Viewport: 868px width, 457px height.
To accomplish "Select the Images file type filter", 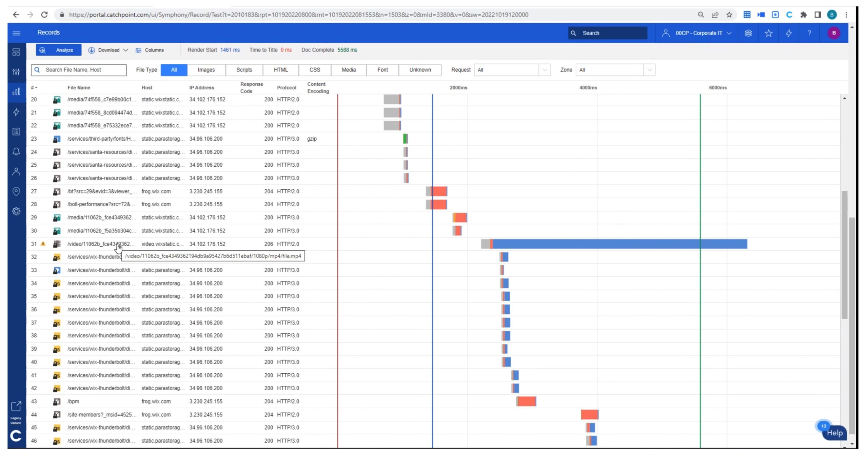I will (x=206, y=70).
